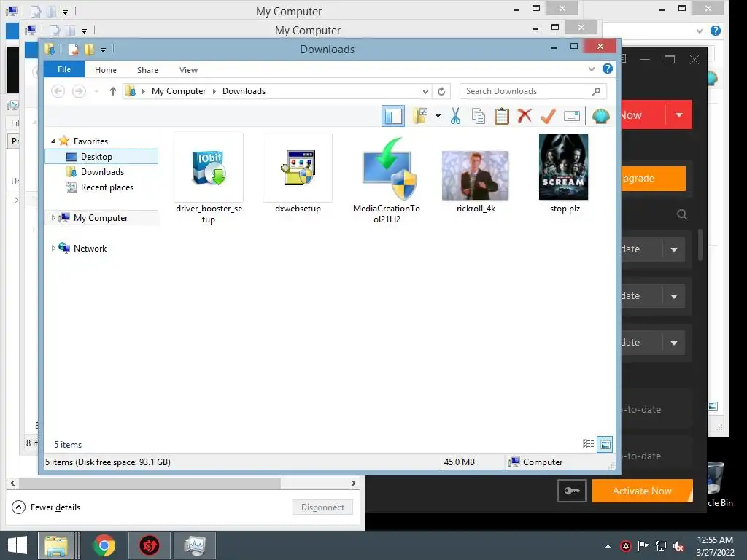Select the driver_booster_setup file
Image resolution: width=747 pixels, height=560 pixels.
(209, 179)
